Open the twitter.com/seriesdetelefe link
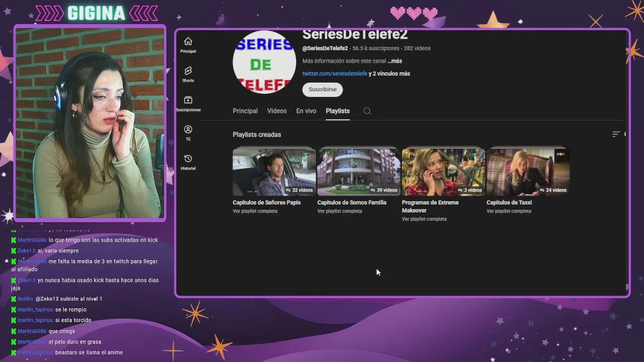 tap(335, 73)
